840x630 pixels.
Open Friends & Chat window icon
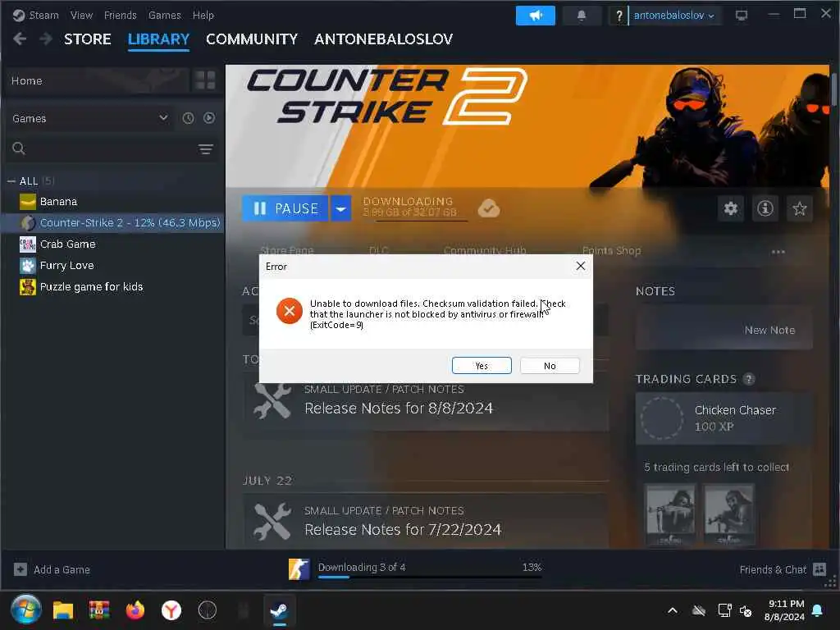[819, 569]
